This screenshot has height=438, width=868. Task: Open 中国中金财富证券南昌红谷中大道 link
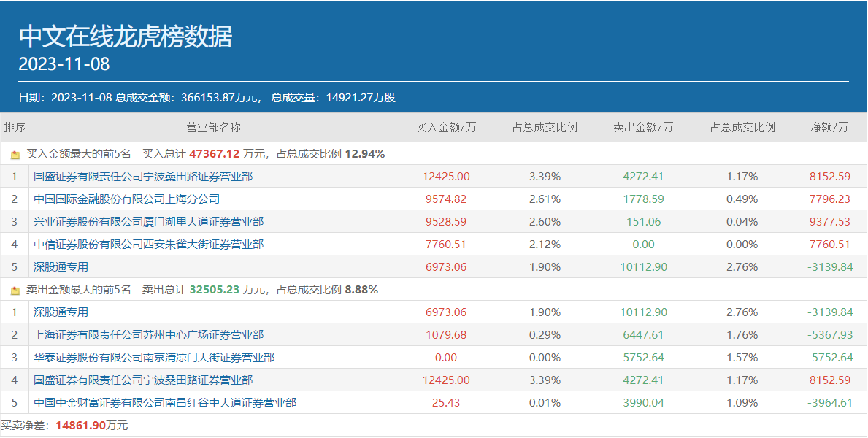[x=165, y=403]
